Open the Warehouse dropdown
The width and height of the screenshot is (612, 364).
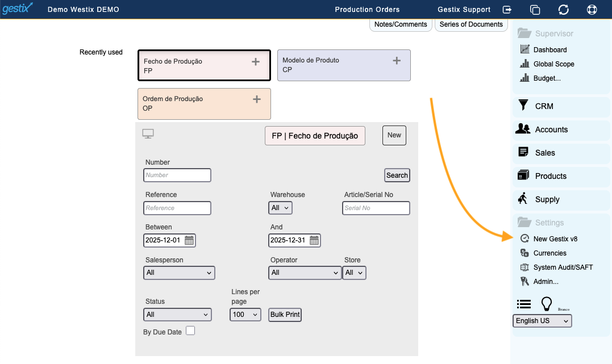tap(280, 208)
